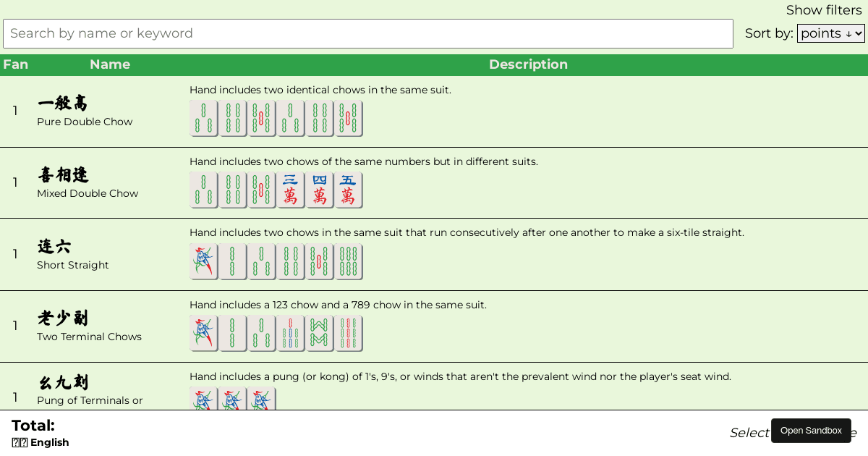This screenshot has width=868, height=456.
Task: Open the Sort by points dropdown
Action: [x=830, y=33]
